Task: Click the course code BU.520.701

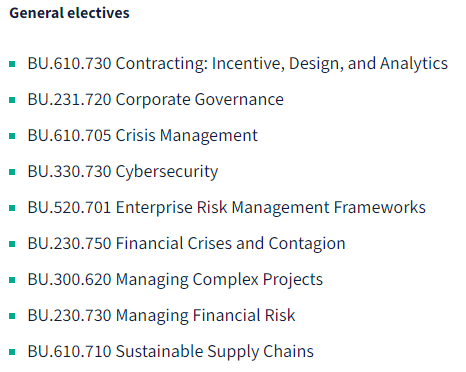Action: pos(69,207)
